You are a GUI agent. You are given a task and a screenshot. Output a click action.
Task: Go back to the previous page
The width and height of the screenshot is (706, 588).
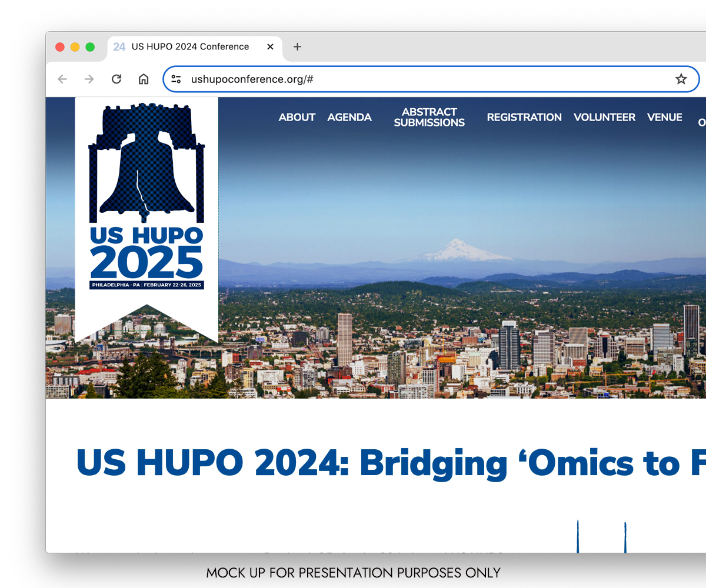tap(62, 79)
